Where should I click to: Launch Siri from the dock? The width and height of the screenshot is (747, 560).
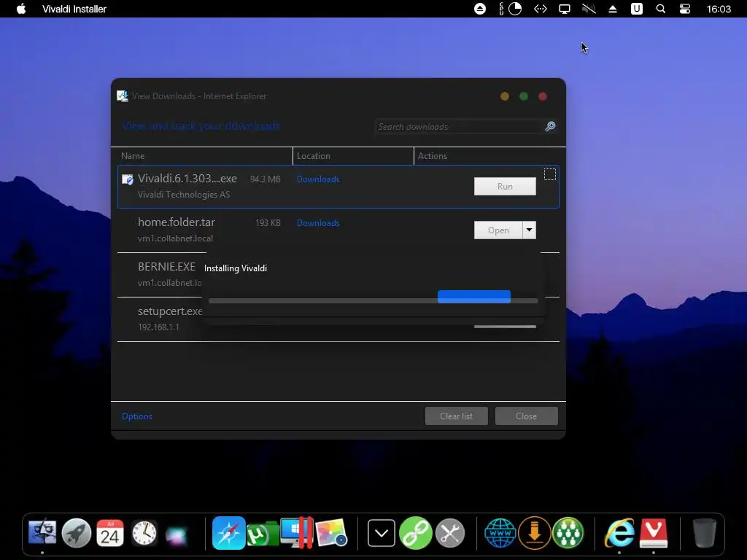click(x=177, y=534)
